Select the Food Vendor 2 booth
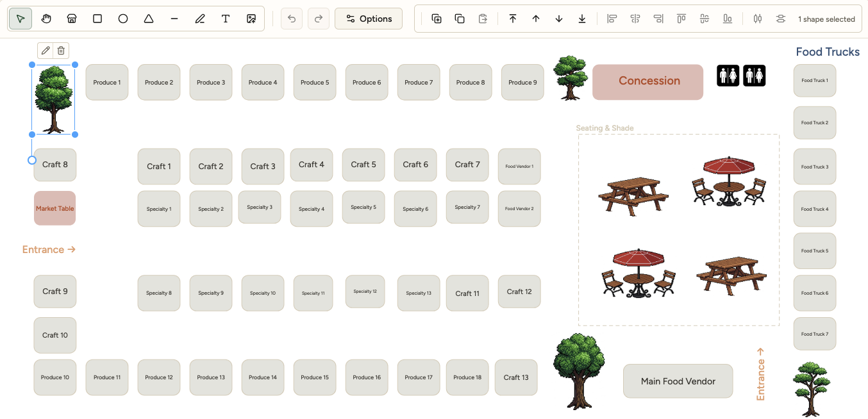Viewport: 868px width, 419px height. pyautogui.click(x=519, y=209)
